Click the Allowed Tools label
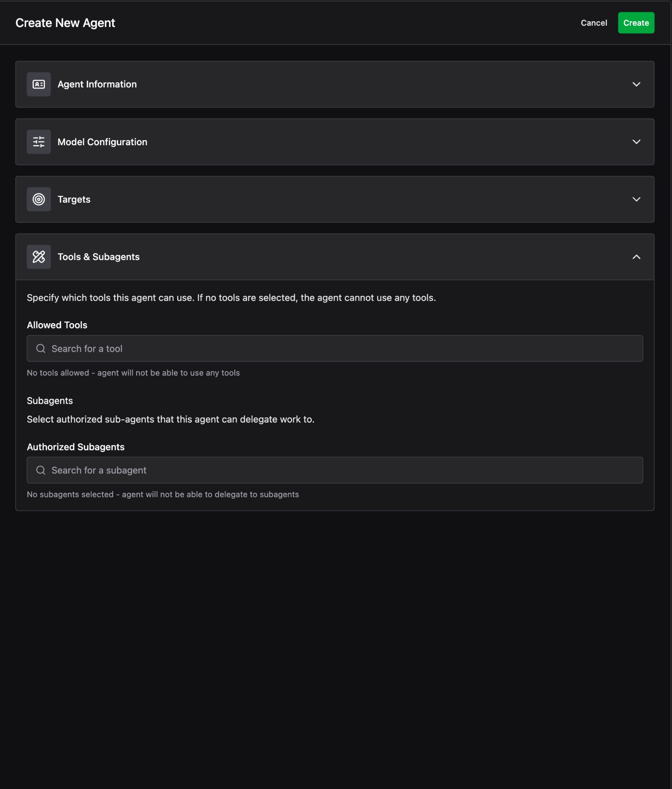Screen dimensions: 672x789 pos(57,325)
